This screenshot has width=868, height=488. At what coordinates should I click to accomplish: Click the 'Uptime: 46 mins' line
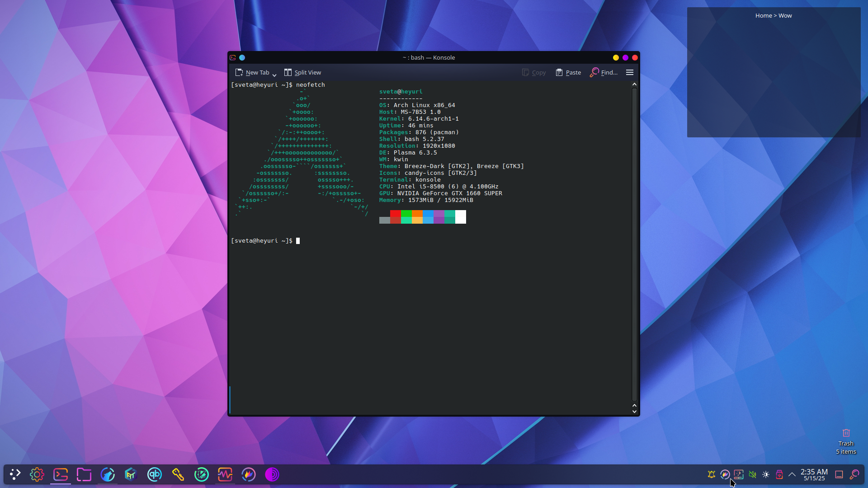(x=406, y=126)
